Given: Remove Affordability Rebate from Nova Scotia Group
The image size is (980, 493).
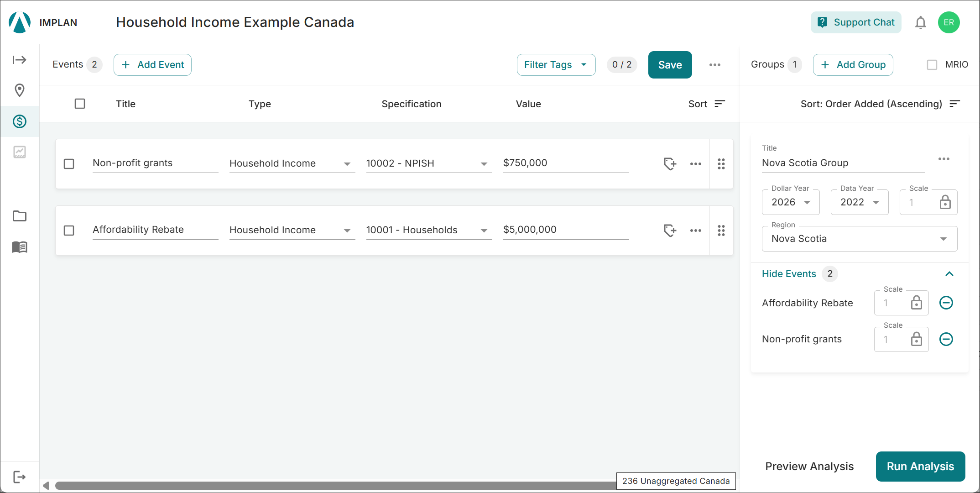Looking at the screenshot, I should point(946,303).
